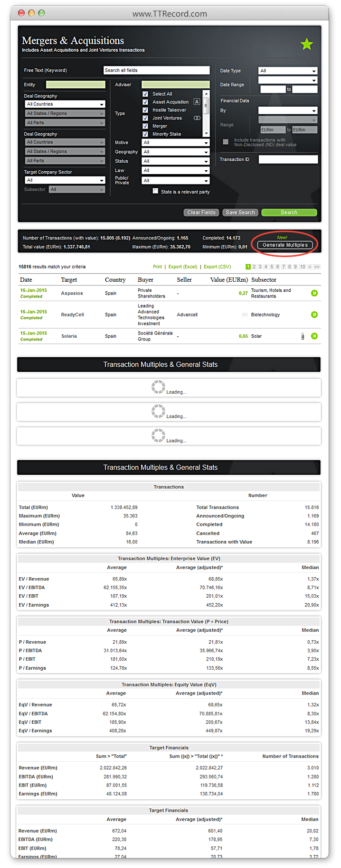Viewport: 341px width, 868px height.
Task: Click the green Search button
Action: coord(289,212)
